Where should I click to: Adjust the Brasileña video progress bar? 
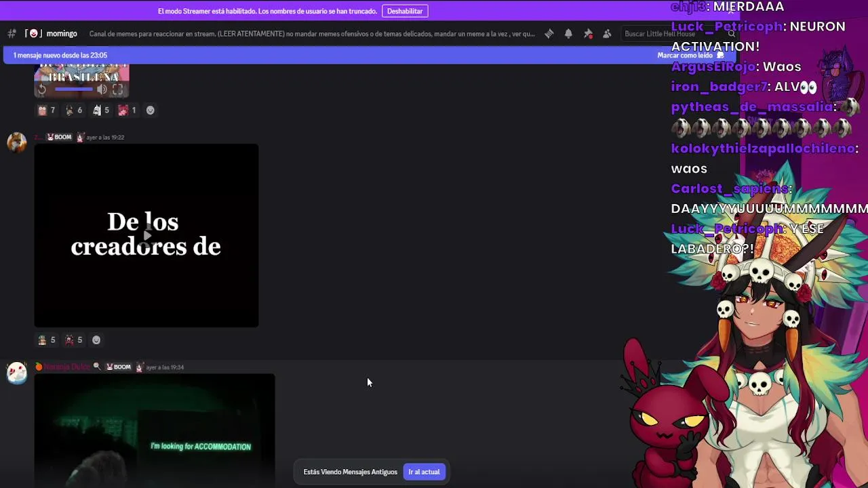click(73, 89)
